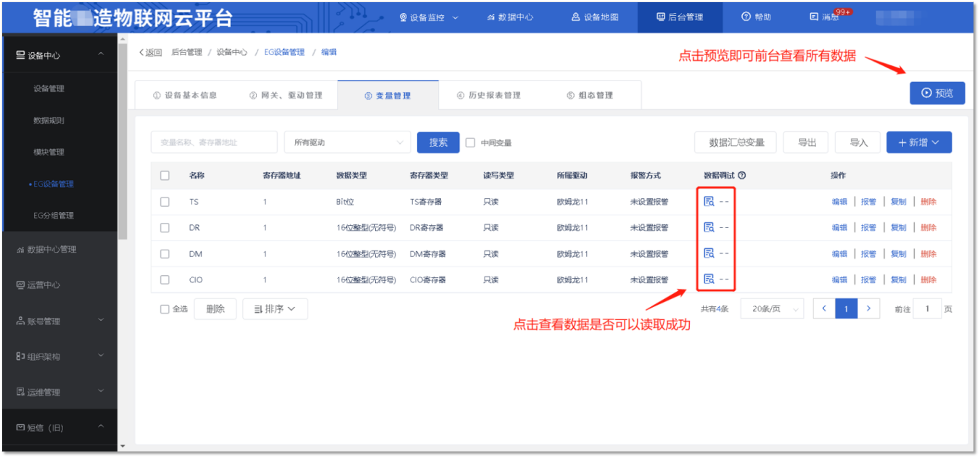Image resolution: width=980 pixels, height=458 pixels.
Task: Open the 消息 notification icon with 99+ badge
Action: [x=814, y=17]
